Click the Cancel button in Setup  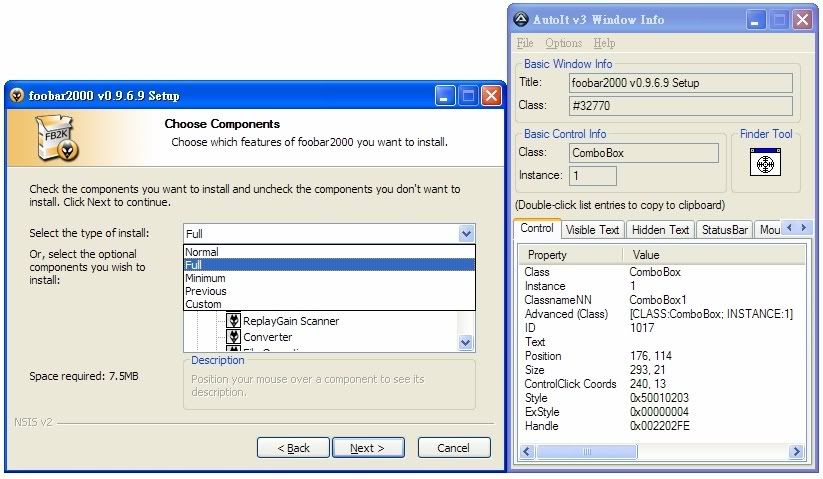coord(454,448)
